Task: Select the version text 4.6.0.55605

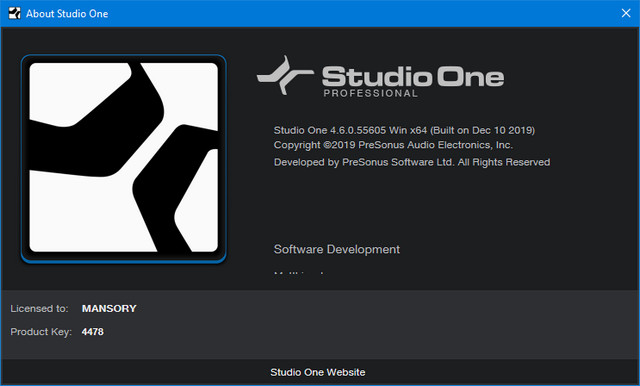Action: [358, 130]
